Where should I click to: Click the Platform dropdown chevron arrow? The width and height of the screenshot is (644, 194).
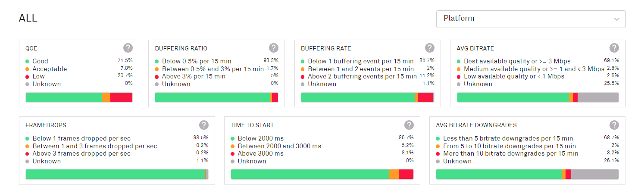tap(617, 19)
